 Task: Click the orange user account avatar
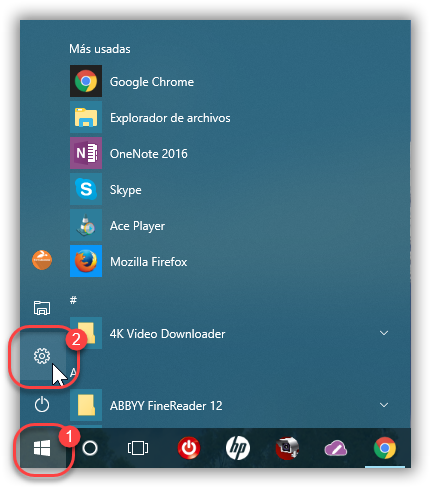click(42, 260)
